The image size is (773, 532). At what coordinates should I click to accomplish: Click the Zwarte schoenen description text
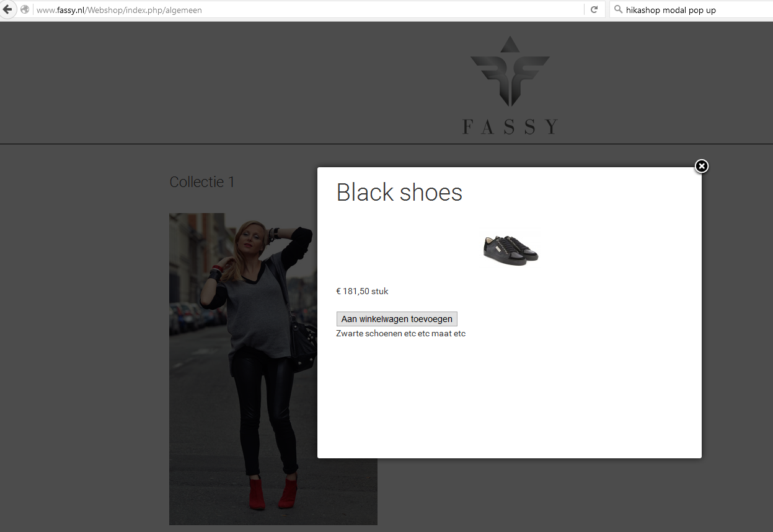(x=401, y=334)
